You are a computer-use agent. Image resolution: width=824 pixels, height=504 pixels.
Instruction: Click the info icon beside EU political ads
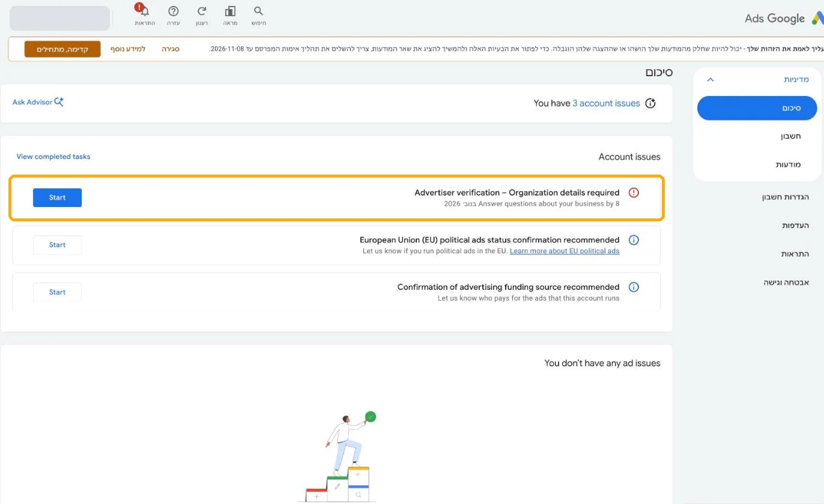pyautogui.click(x=634, y=240)
